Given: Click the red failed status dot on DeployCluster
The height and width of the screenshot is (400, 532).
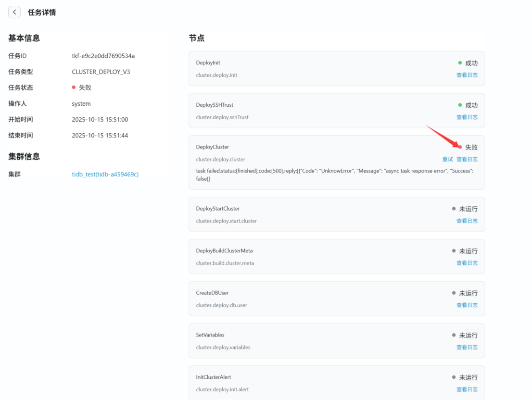Looking at the screenshot, I should tap(460, 147).
